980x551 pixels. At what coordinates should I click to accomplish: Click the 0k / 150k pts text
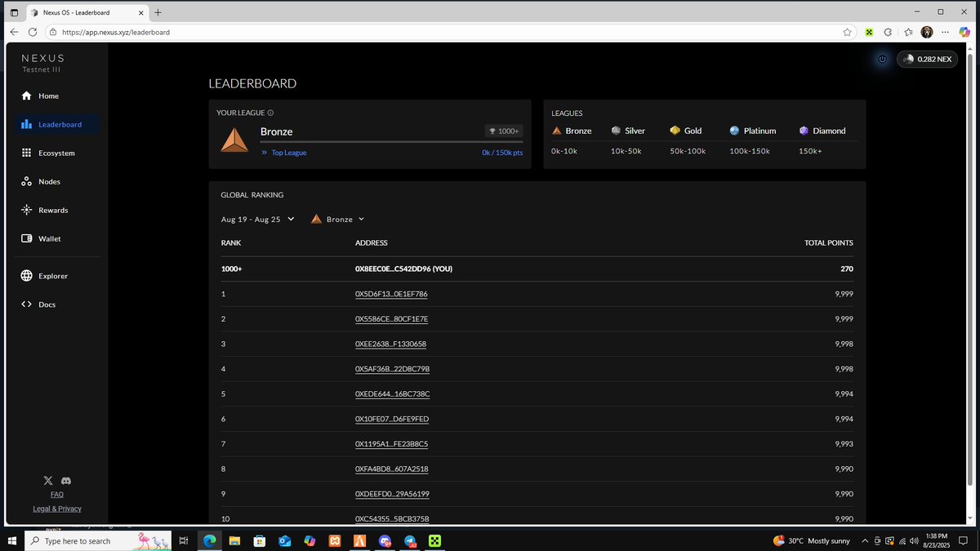502,153
